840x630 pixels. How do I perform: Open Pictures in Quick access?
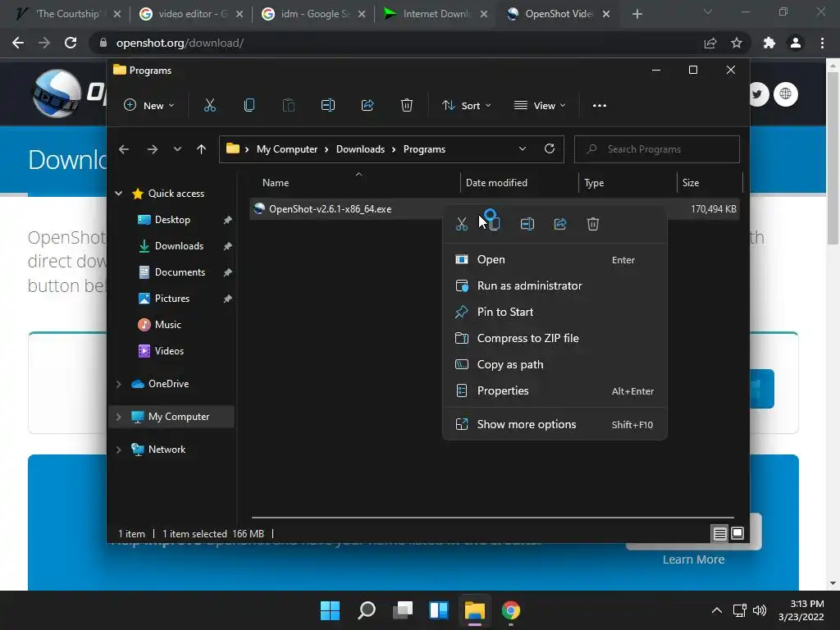172,299
